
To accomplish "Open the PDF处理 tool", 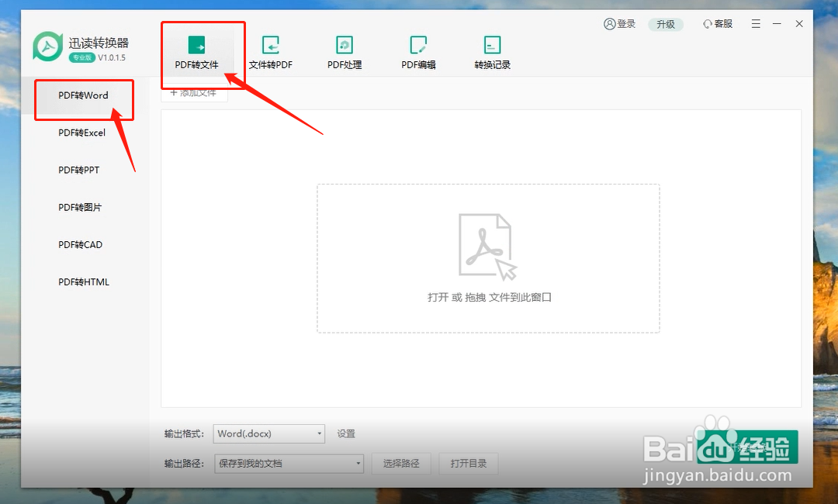I will 344,50.
